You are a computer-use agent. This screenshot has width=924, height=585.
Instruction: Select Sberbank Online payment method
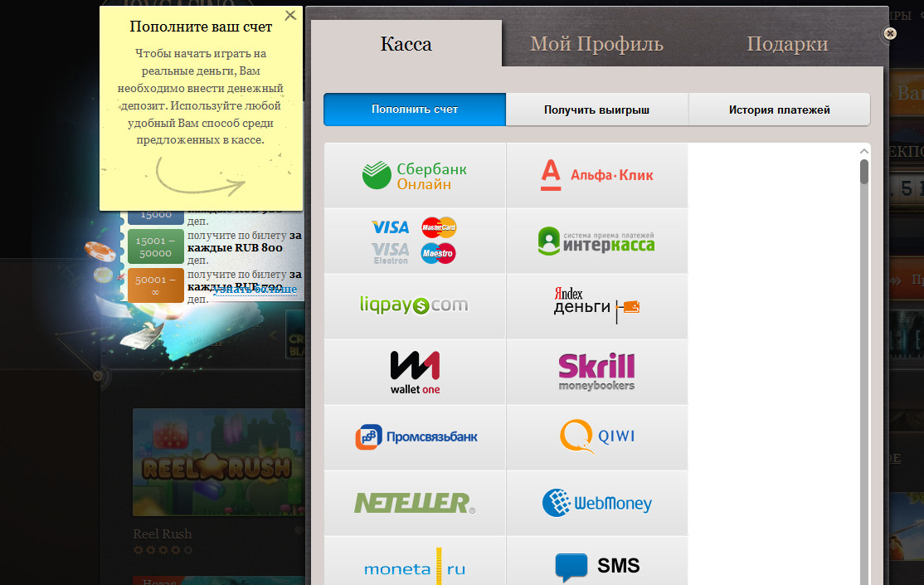click(x=415, y=175)
